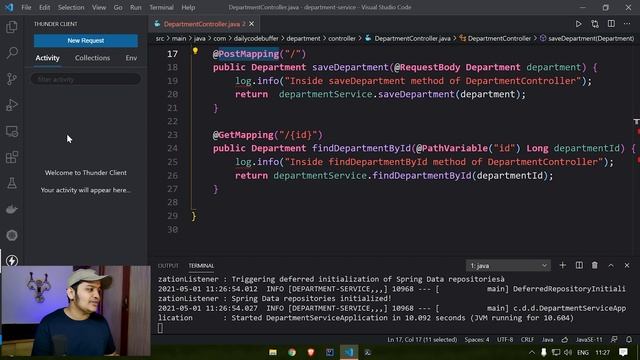This screenshot has width=640, height=360.
Task: Click 'department' breadcrumb segment
Action: (303, 38)
